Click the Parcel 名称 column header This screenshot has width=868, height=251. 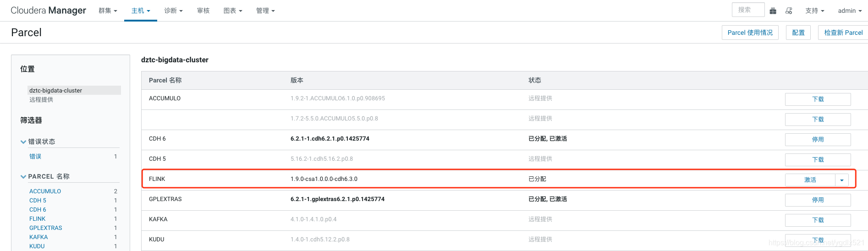coord(165,80)
